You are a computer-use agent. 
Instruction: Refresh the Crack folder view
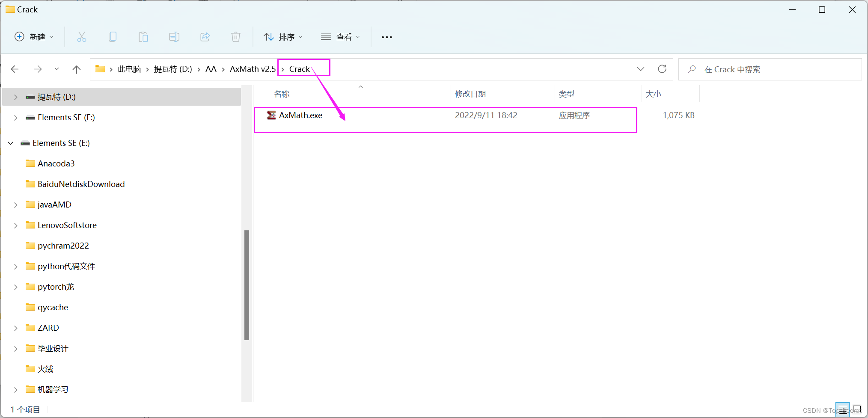point(662,69)
